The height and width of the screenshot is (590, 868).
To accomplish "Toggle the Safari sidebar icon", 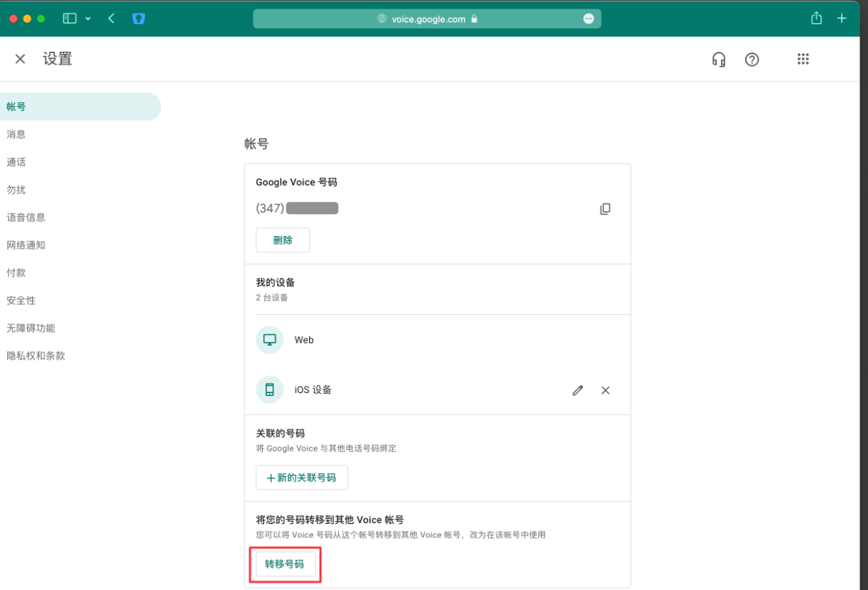I will click(70, 18).
